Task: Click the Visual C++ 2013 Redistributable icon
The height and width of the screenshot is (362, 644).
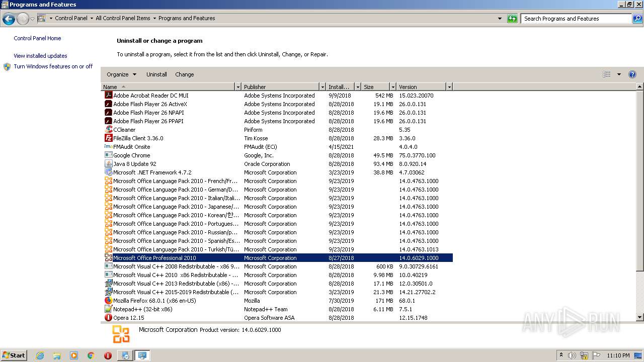Action: click(108, 283)
